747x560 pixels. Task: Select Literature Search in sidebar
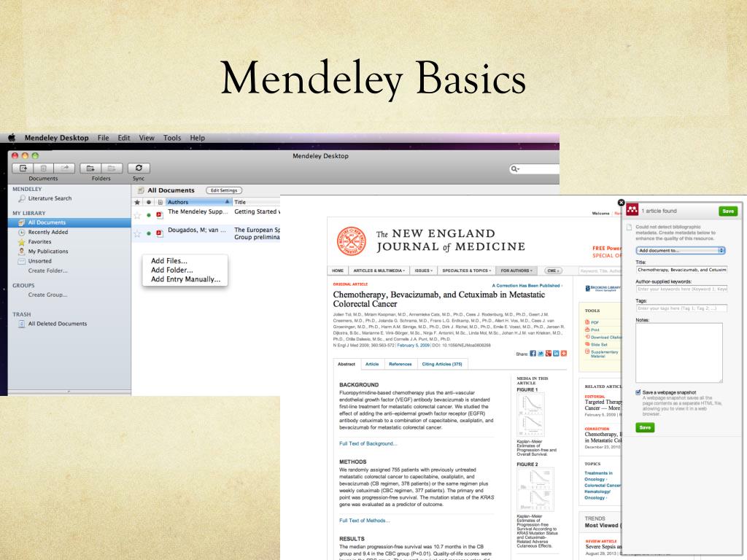tap(50, 198)
